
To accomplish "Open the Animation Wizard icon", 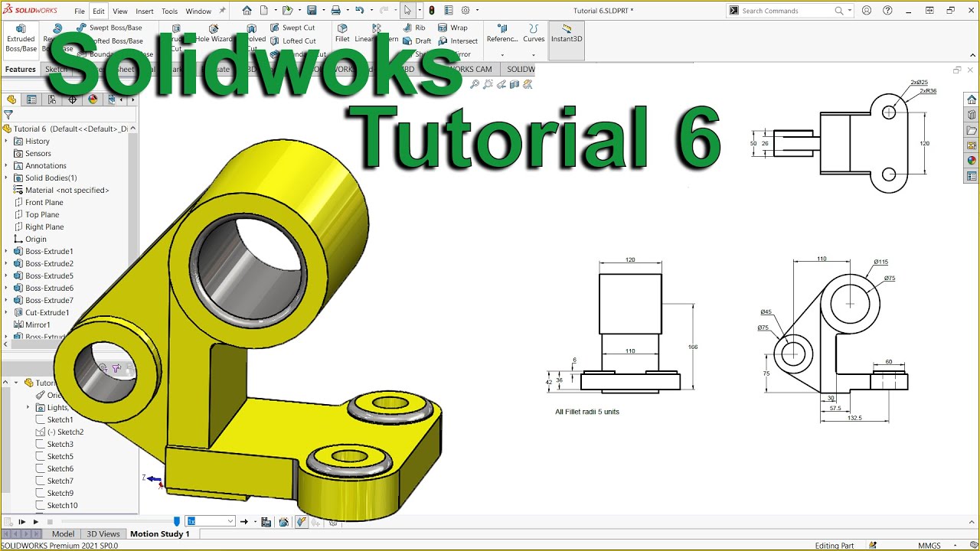I will (284, 522).
